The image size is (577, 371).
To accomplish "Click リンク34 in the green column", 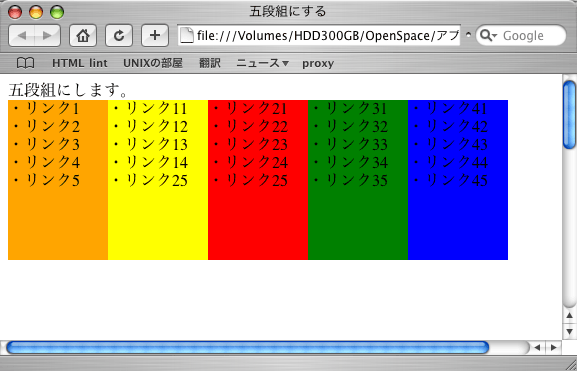I will [x=357, y=162].
